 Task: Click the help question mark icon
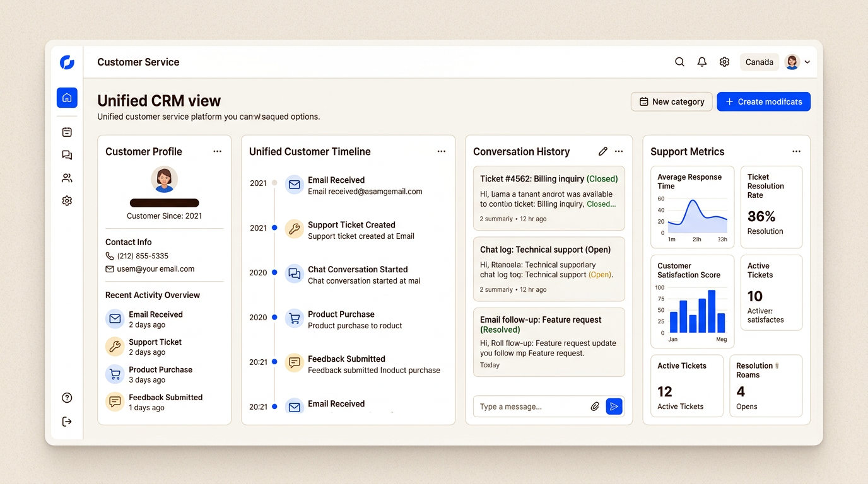67,398
